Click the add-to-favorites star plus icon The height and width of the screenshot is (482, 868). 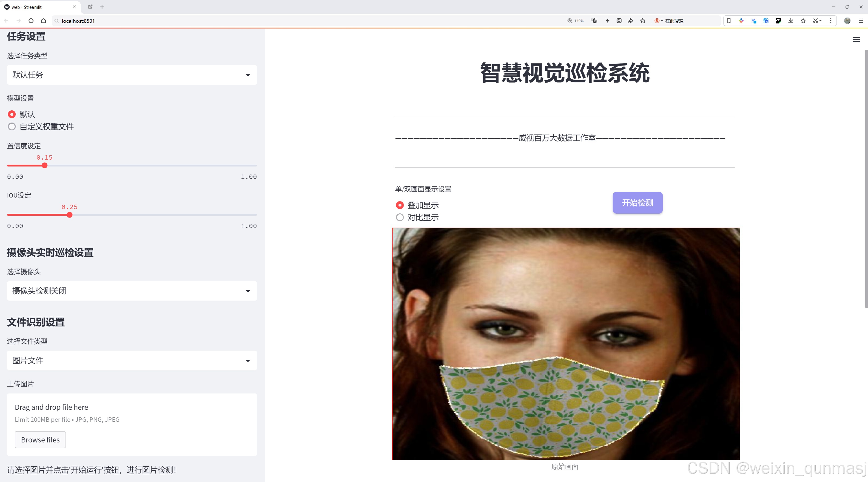point(643,21)
